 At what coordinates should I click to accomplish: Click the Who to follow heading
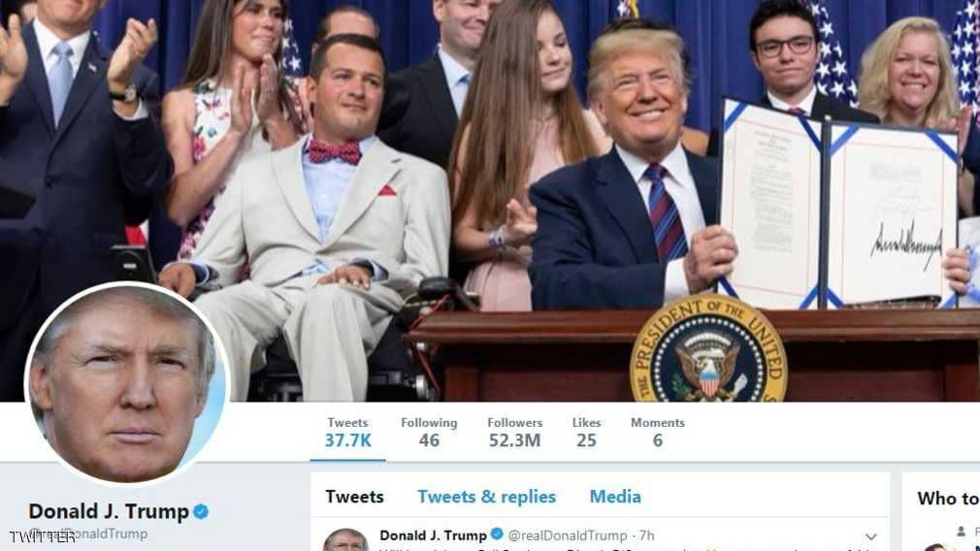click(948, 499)
